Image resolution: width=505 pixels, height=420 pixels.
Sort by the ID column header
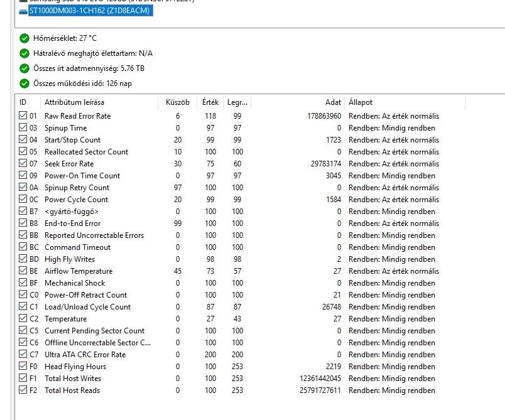[x=28, y=102]
